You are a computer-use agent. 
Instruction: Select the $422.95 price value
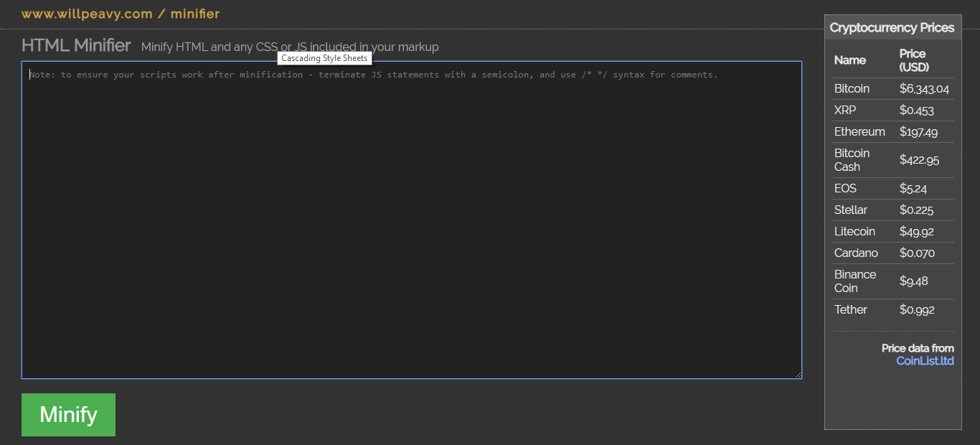919,160
